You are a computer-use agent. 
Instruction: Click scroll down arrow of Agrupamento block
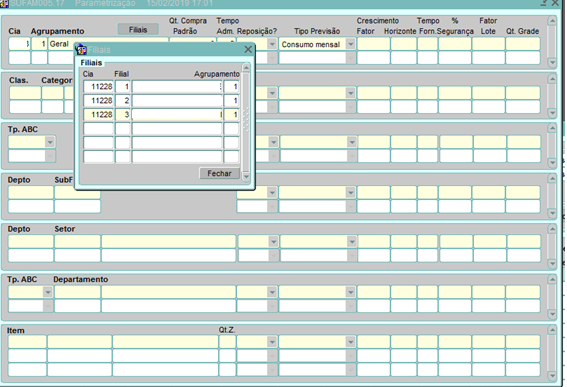coord(552,63)
